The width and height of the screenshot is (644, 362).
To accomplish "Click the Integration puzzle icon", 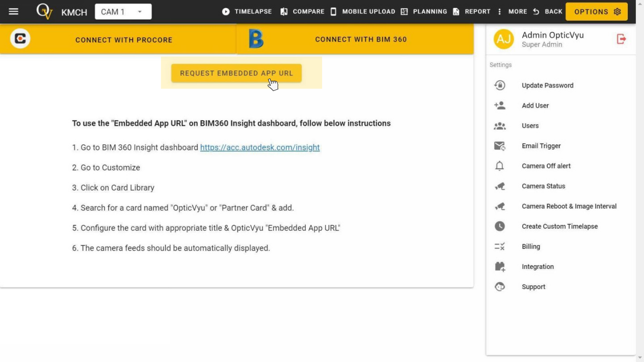I will point(500,266).
